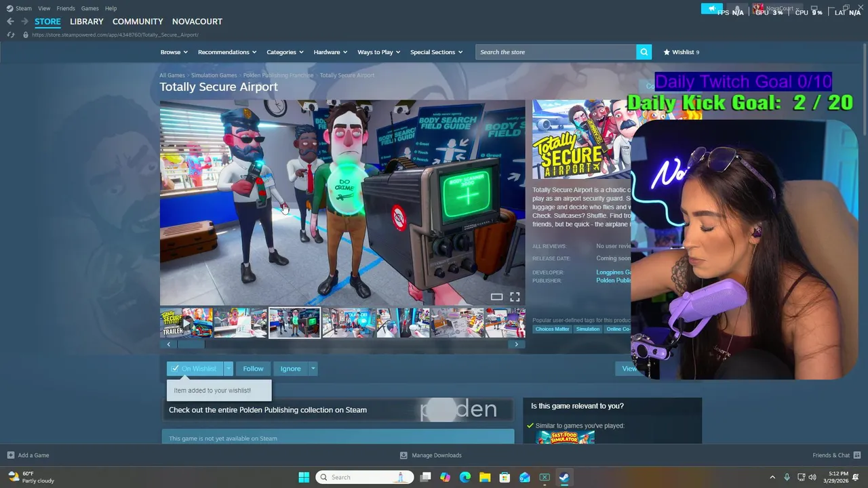The height and width of the screenshot is (488, 868).
Task: Expand the wishlist options dropdown arrow
Action: click(229, 369)
